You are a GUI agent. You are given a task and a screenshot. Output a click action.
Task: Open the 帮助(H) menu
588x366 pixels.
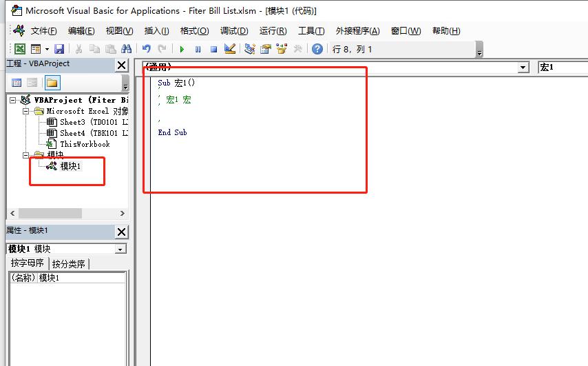(446, 31)
